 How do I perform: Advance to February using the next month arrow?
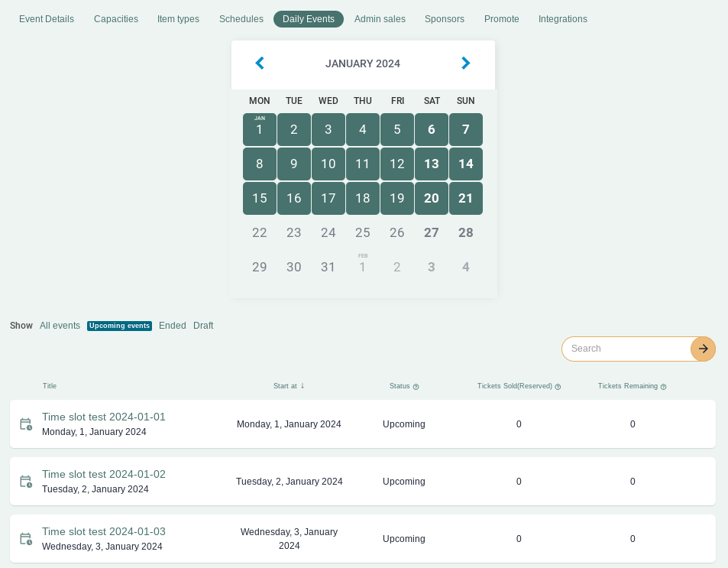466,63
